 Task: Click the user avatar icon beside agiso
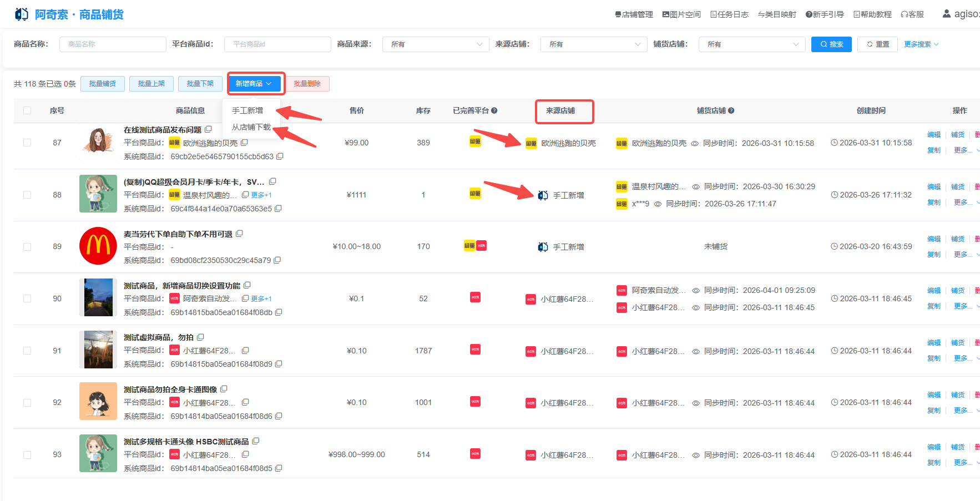pos(947,13)
